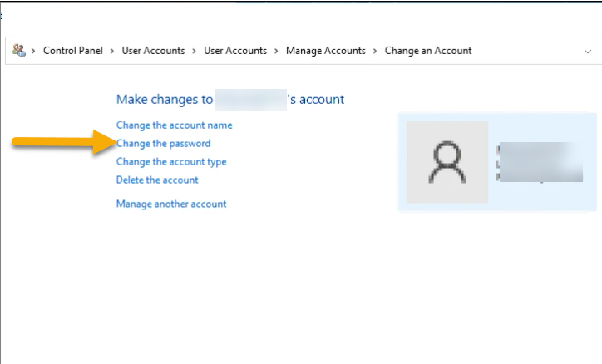Click Manage another account link
602x364 pixels.
171,204
